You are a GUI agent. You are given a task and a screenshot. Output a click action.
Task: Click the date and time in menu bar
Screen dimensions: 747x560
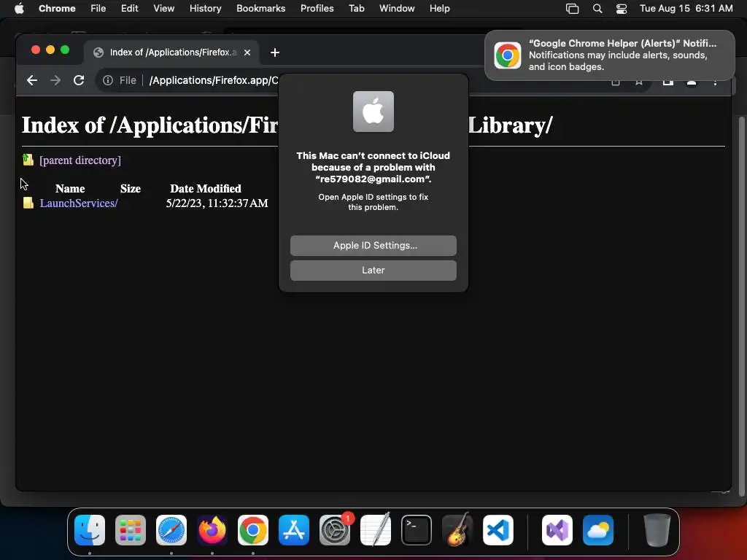point(686,8)
